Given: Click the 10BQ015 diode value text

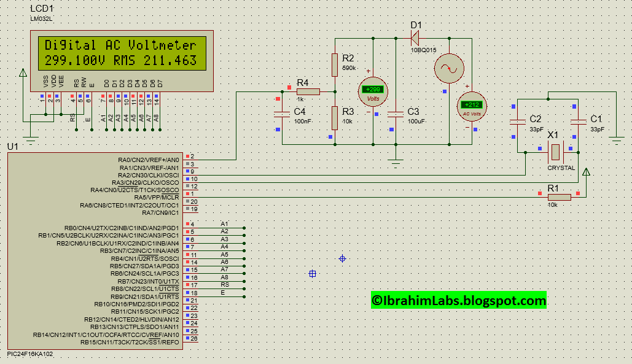Looking at the screenshot, I should point(423,50).
